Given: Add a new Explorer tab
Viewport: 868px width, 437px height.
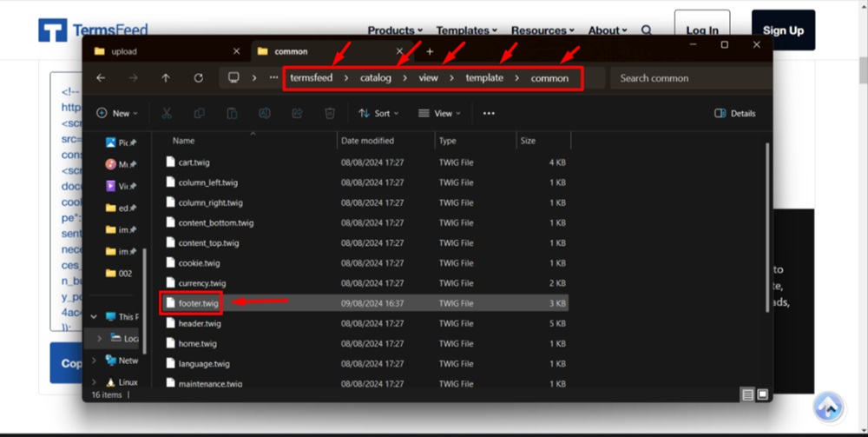Looking at the screenshot, I should click(430, 51).
